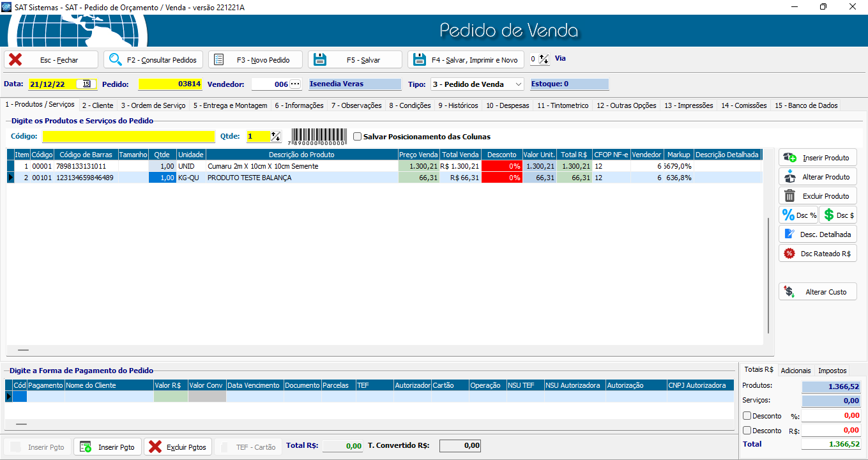The height and width of the screenshot is (460, 868).
Task: Click the Excluir Pgtos button
Action: click(x=178, y=447)
